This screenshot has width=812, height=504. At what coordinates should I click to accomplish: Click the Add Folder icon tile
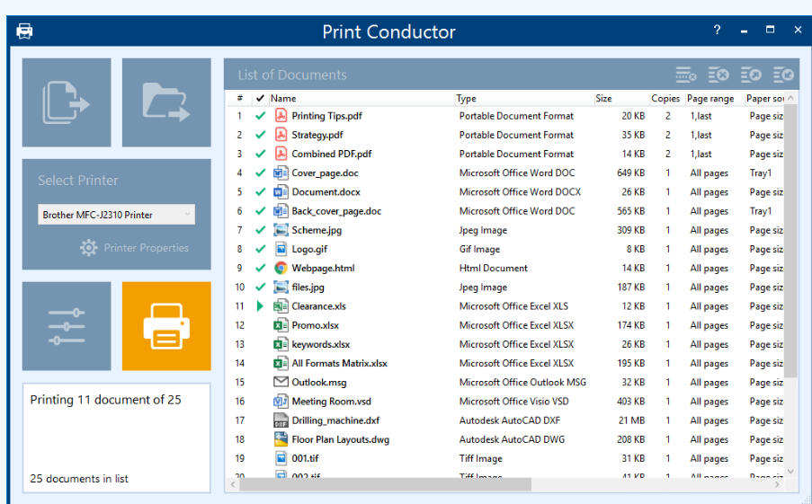click(166, 102)
